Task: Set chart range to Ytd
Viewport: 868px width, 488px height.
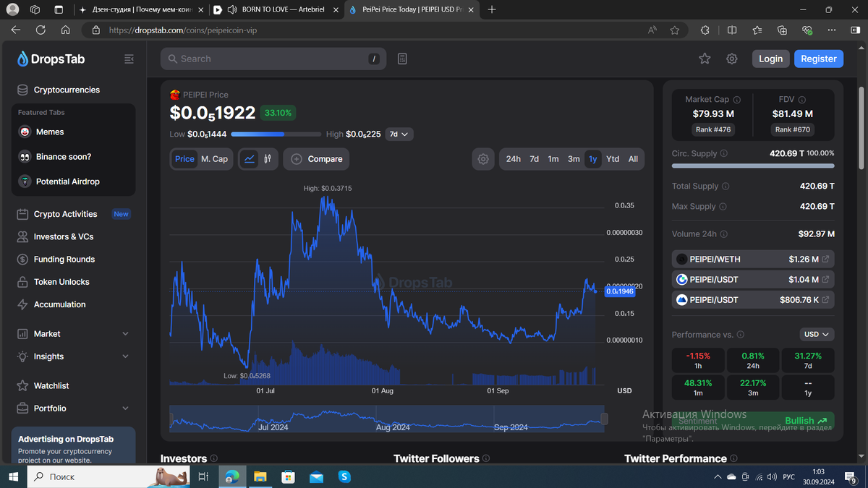Action: tap(613, 159)
